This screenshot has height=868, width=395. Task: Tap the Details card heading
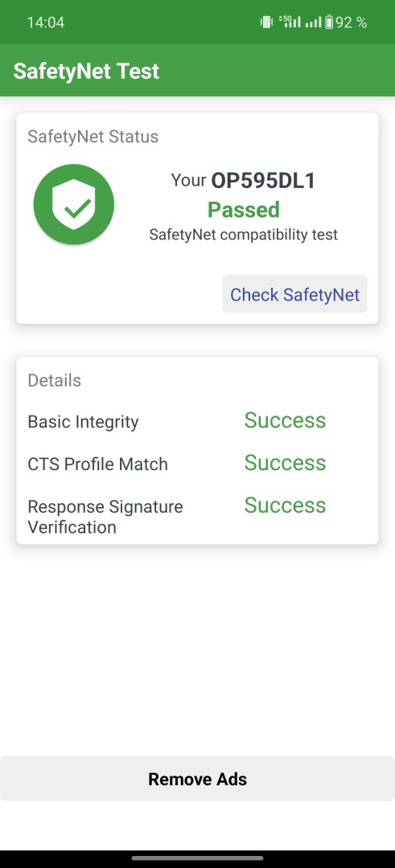[54, 380]
